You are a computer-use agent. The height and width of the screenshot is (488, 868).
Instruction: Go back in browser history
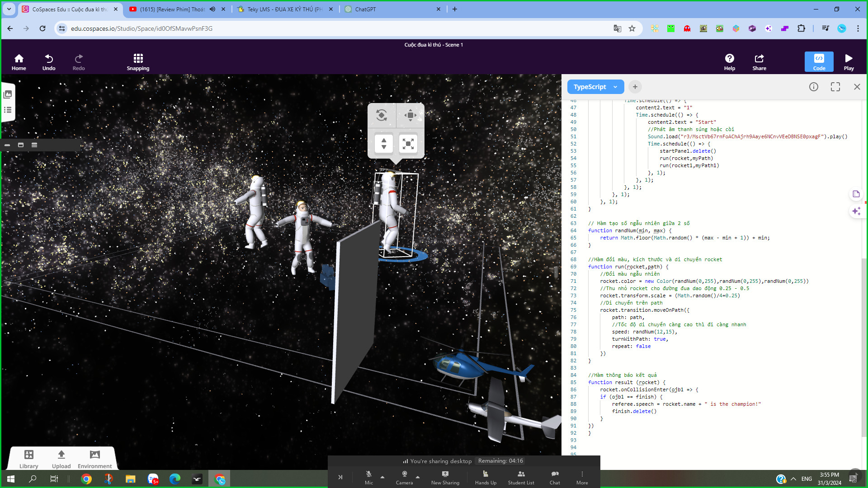[10, 28]
